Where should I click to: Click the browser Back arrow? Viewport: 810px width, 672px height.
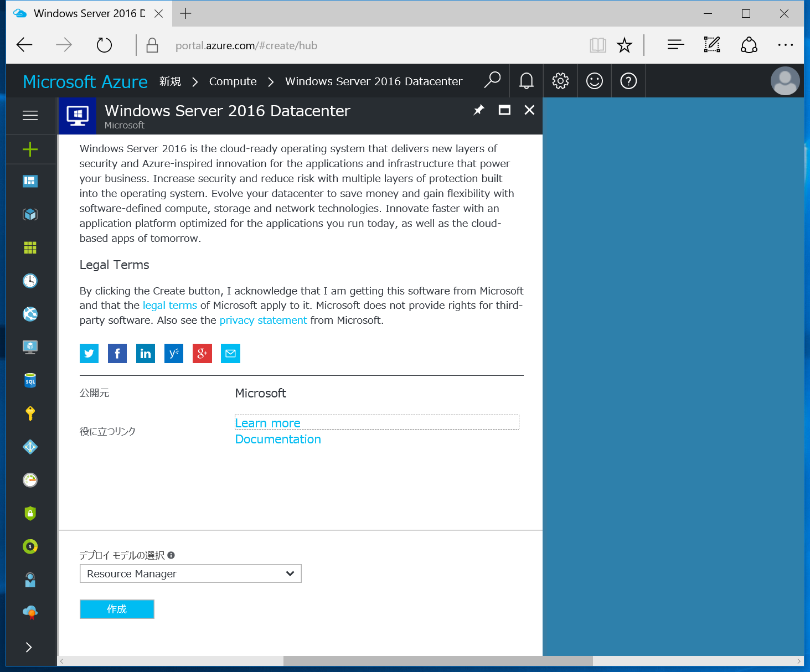24,45
